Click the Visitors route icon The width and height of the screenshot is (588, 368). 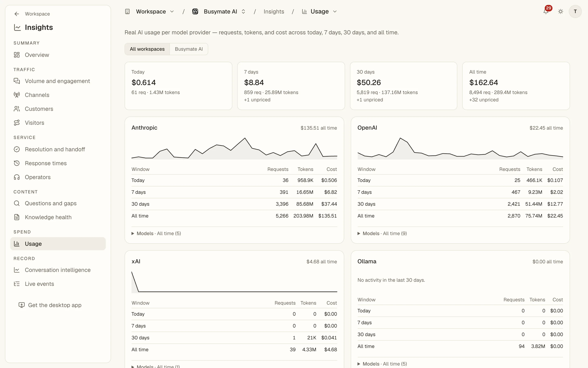pyautogui.click(x=17, y=123)
